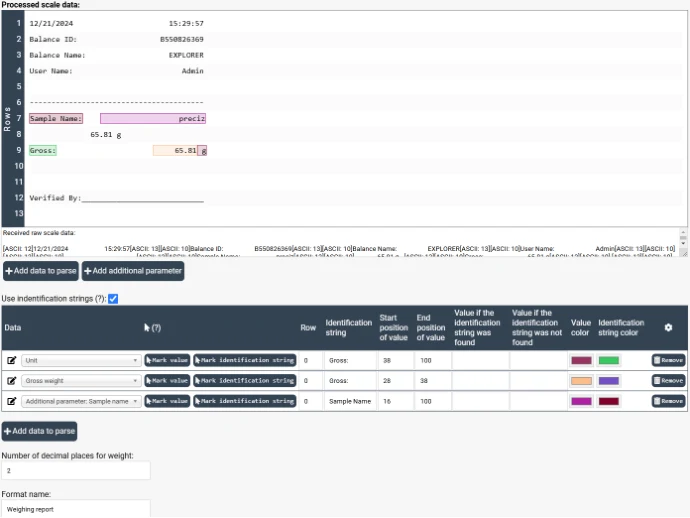The width and height of the screenshot is (690, 518).
Task: Click raw scale data scrollbar down arrow
Action: (x=683, y=242)
